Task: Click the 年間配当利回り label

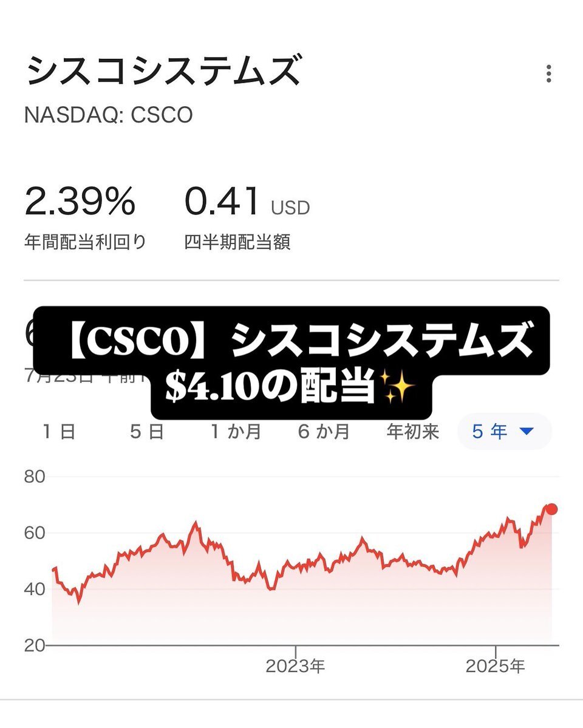Action: [86, 242]
